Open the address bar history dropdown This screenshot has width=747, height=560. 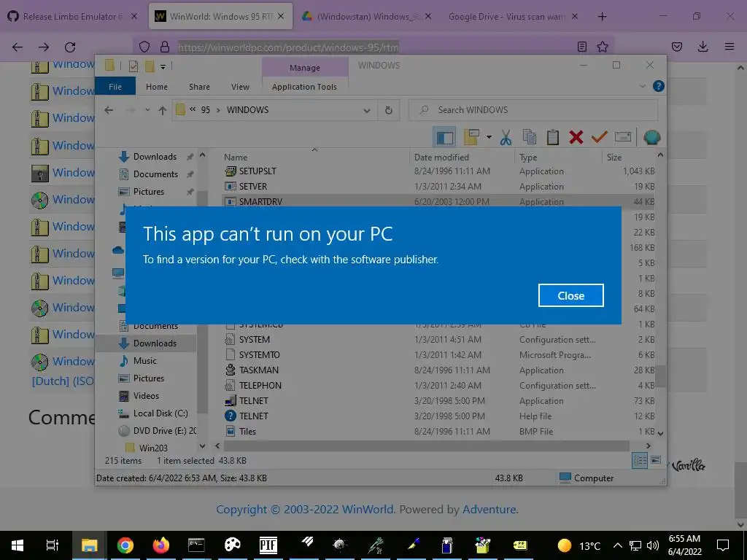click(367, 111)
